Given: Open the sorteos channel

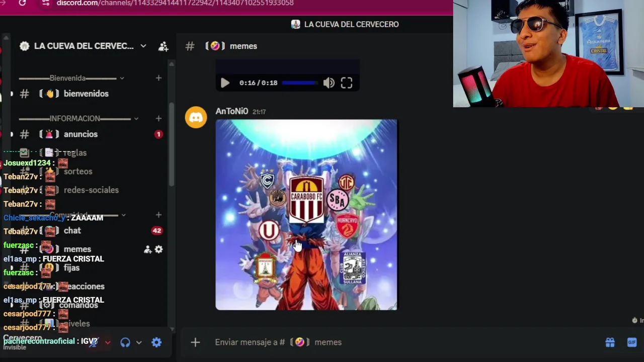Looking at the screenshot, I should click(x=78, y=171).
